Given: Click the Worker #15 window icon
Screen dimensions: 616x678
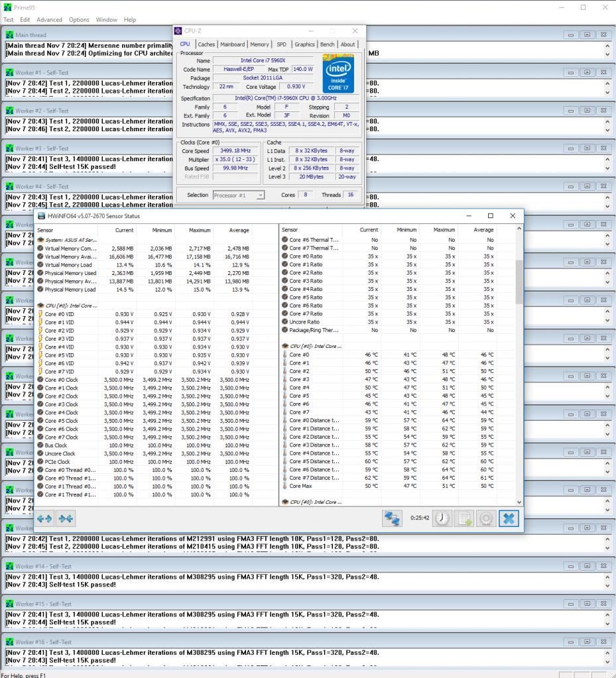Looking at the screenshot, I should pyautogui.click(x=9, y=604).
